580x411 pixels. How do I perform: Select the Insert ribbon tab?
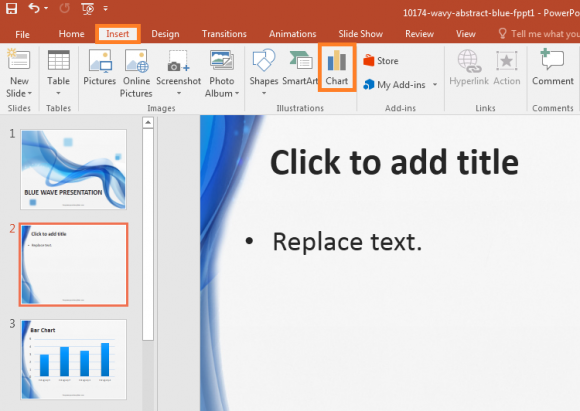pos(118,34)
